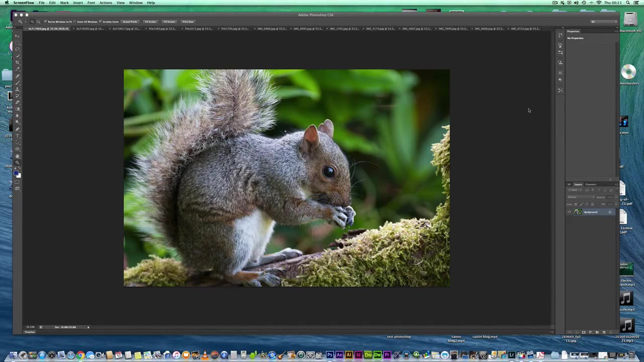Open the Zoom tool preset picker arrow
The height and width of the screenshot is (362, 644).
(x=26, y=22)
